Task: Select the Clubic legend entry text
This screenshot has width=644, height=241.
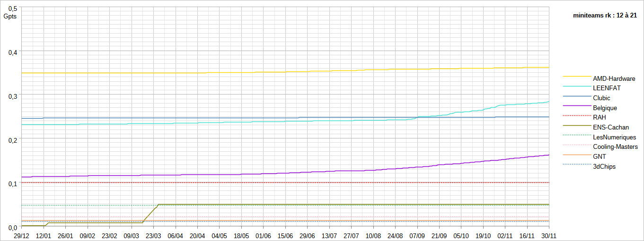Action: (601, 98)
